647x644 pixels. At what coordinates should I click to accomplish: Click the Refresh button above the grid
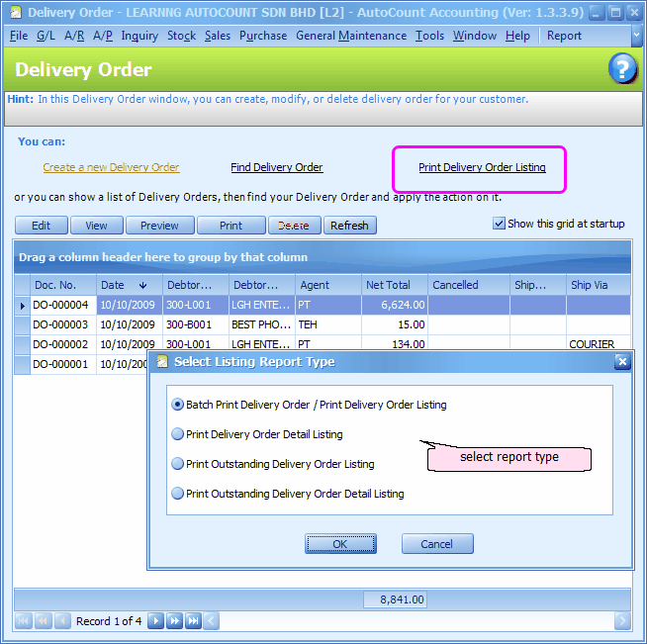[x=349, y=226]
